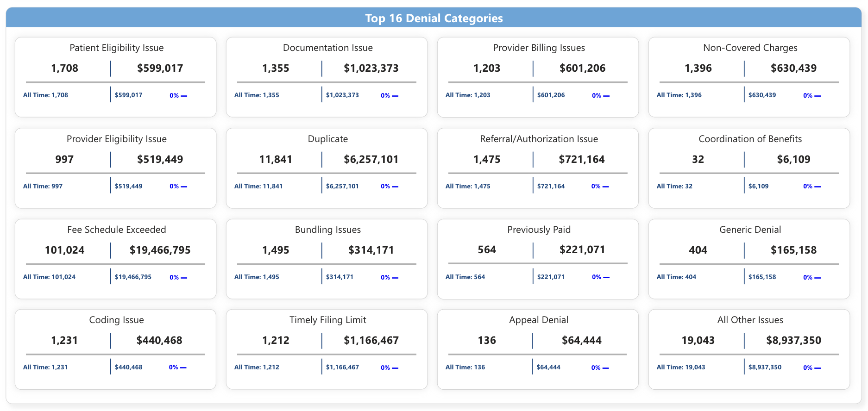Click the flat trend dash in Provider Billing Issues
The image size is (868, 411).
(606, 96)
